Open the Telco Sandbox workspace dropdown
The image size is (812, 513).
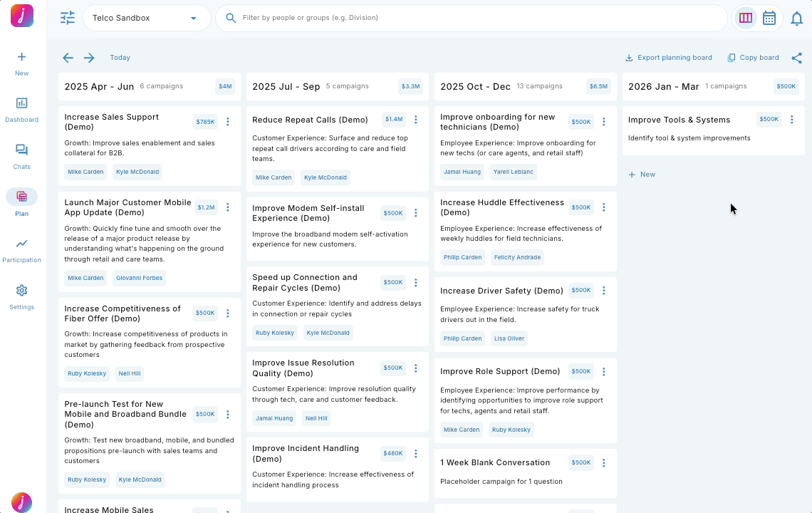pos(146,18)
